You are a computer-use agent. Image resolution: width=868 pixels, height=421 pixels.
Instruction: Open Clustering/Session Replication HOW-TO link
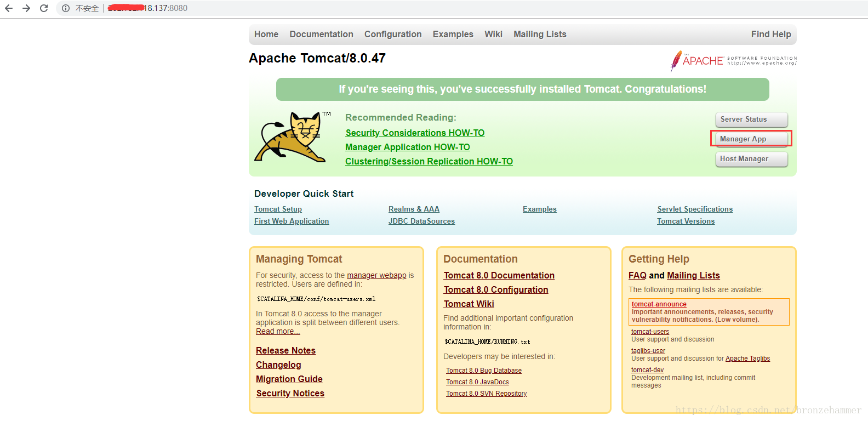coord(429,161)
